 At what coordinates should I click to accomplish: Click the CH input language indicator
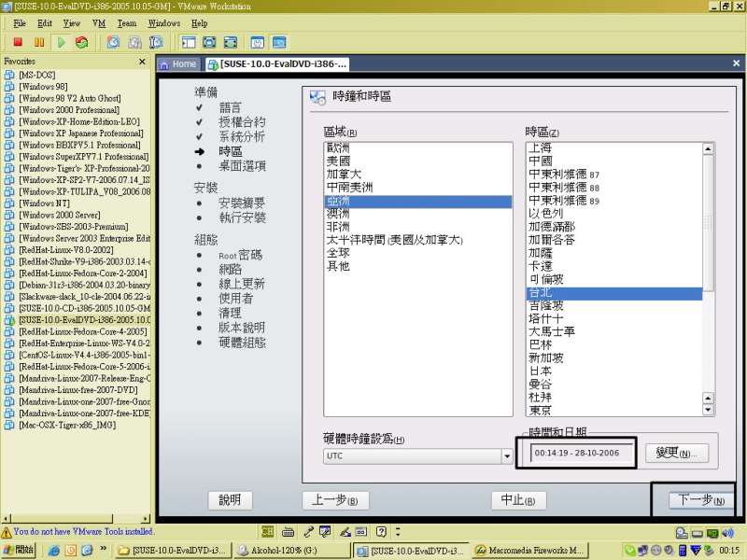(x=268, y=531)
